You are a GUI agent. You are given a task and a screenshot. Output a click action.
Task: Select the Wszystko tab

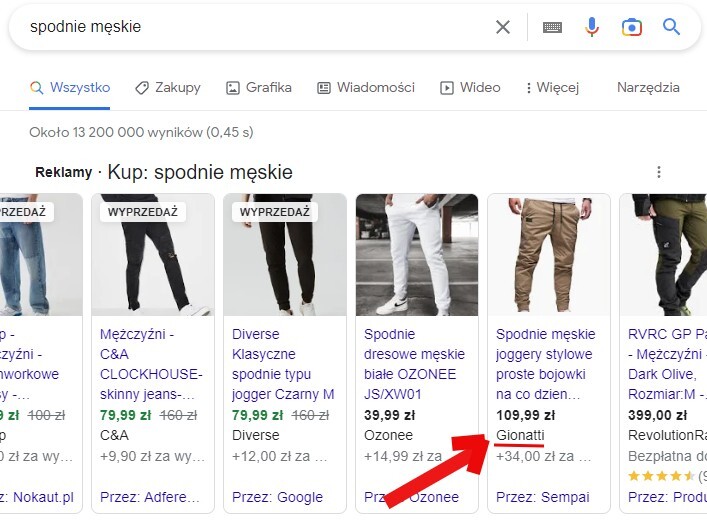click(70, 87)
